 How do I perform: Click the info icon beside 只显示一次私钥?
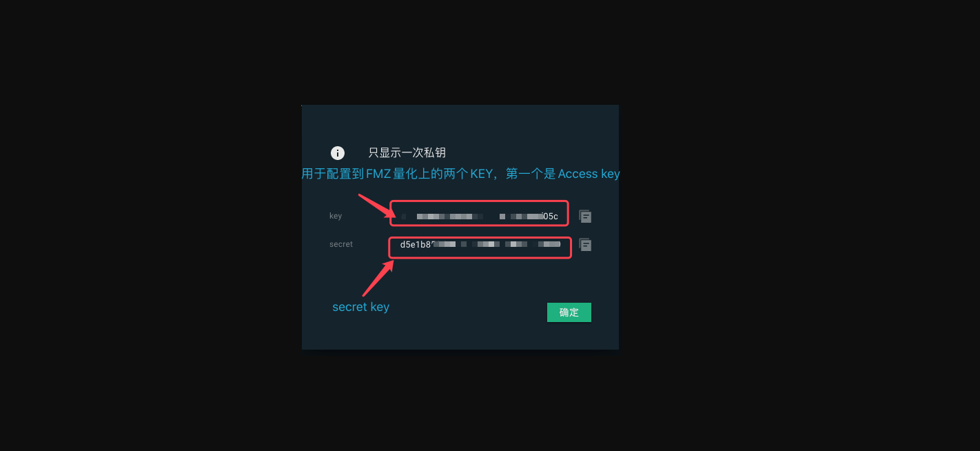click(x=338, y=153)
